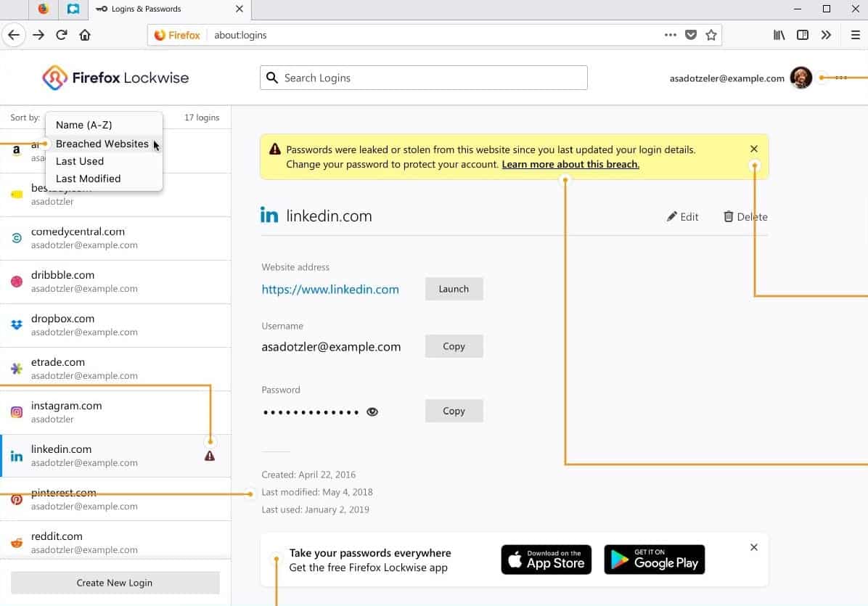
Task: Edit the linkedin.com login
Action: 682,217
